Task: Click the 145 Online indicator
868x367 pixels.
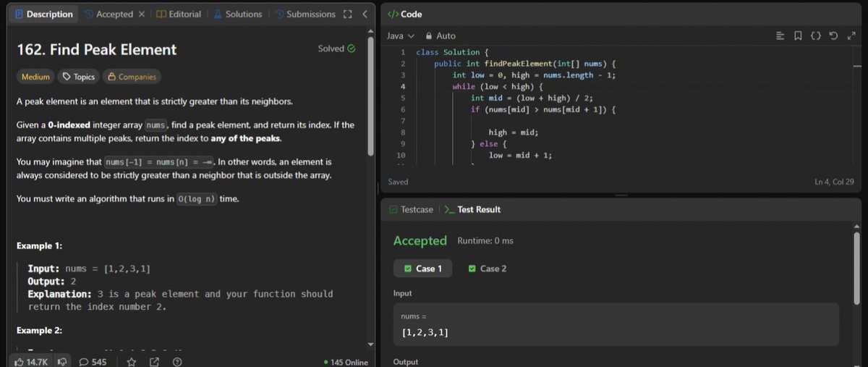Action: 346,363
